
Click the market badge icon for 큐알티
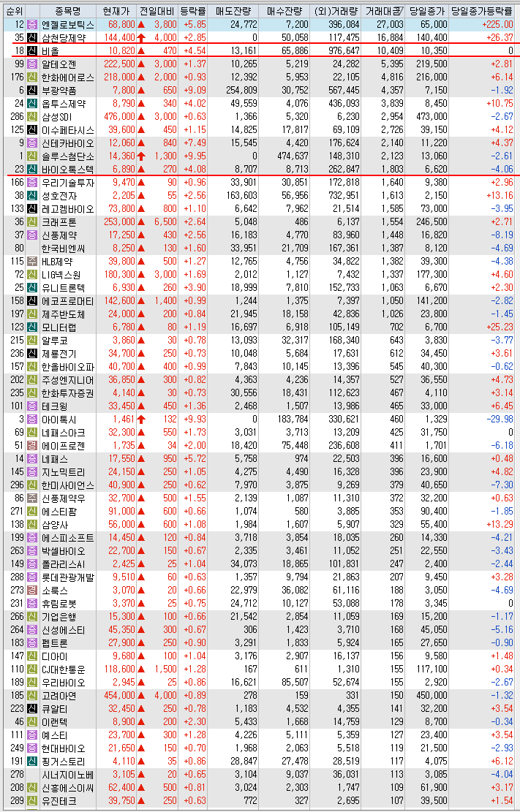32,708
